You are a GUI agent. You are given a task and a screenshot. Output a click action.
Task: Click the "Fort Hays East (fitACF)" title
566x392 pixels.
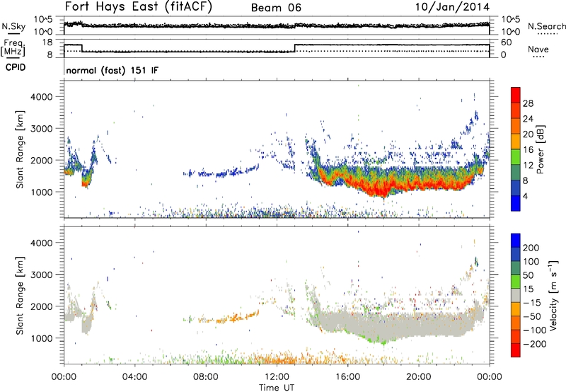pyautogui.click(x=139, y=6)
